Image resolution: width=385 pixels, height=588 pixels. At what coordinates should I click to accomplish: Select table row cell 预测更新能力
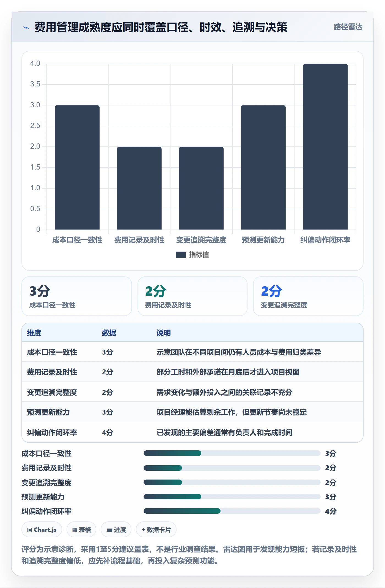[48, 412]
